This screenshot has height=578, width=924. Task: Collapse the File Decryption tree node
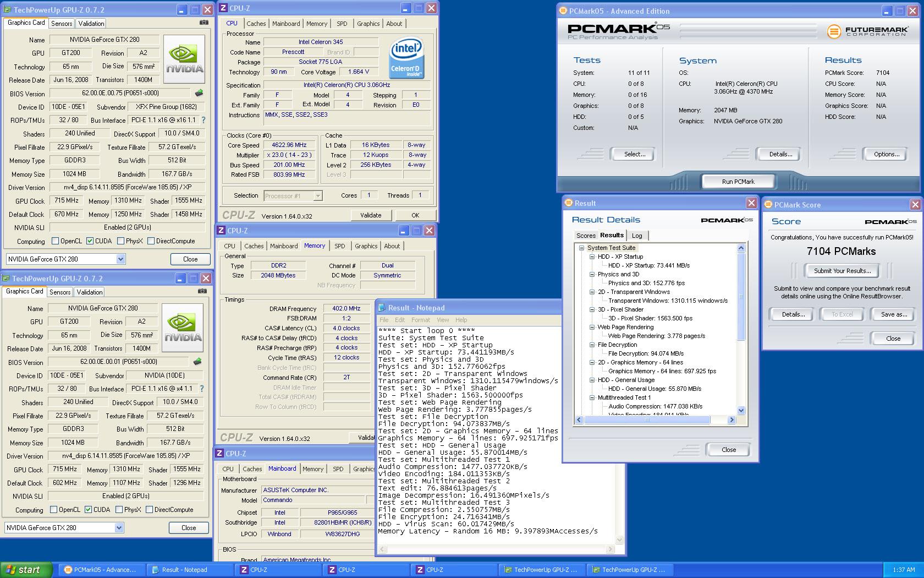(x=592, y=345)
